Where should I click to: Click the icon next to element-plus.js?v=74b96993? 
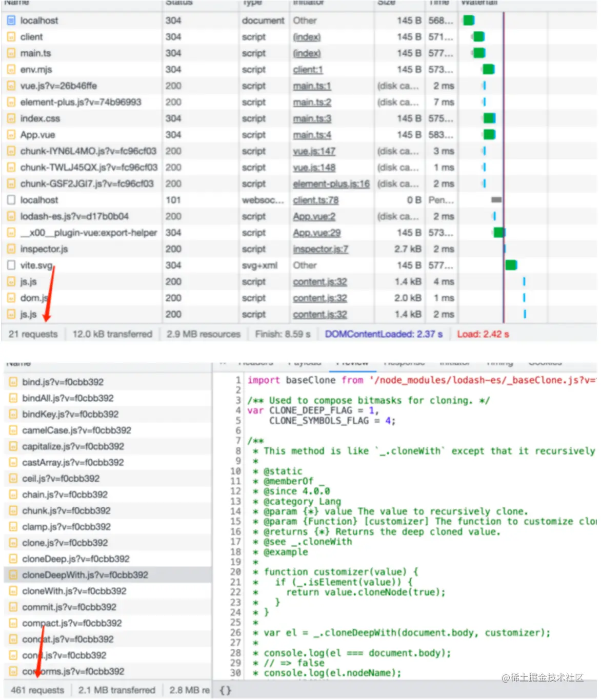pos(11,102)
